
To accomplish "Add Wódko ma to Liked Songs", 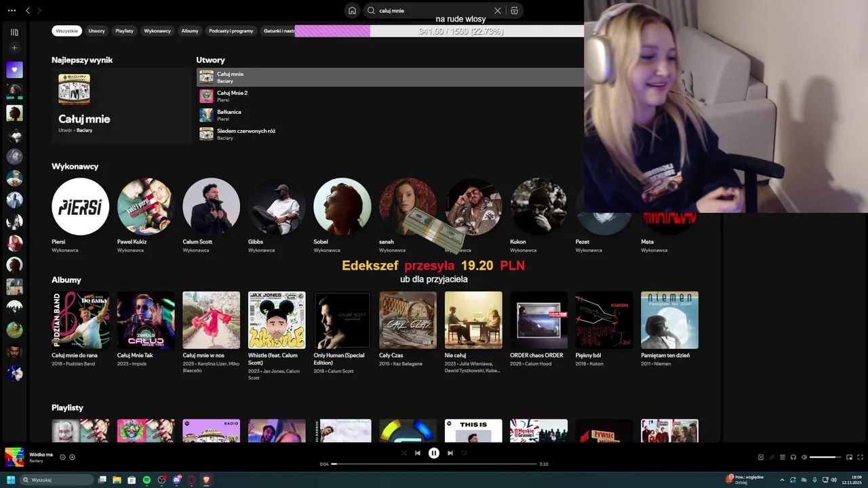I will click(72, 457).
